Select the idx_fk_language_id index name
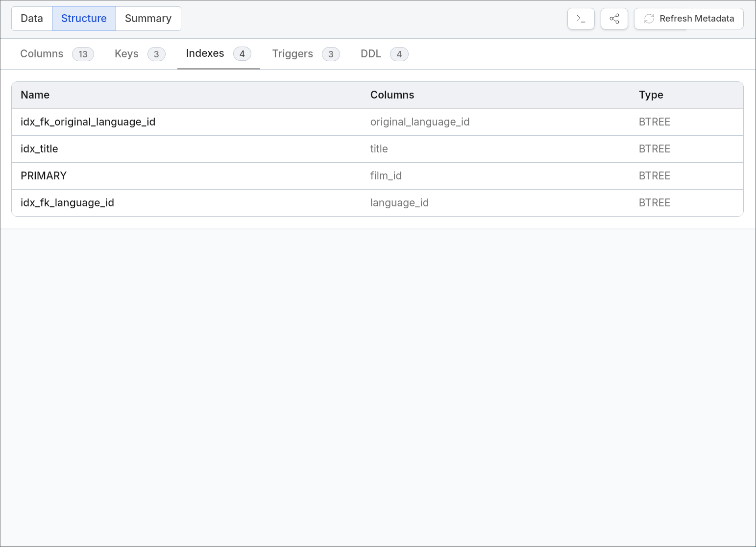The image size is (756, 547). [67, 203]
